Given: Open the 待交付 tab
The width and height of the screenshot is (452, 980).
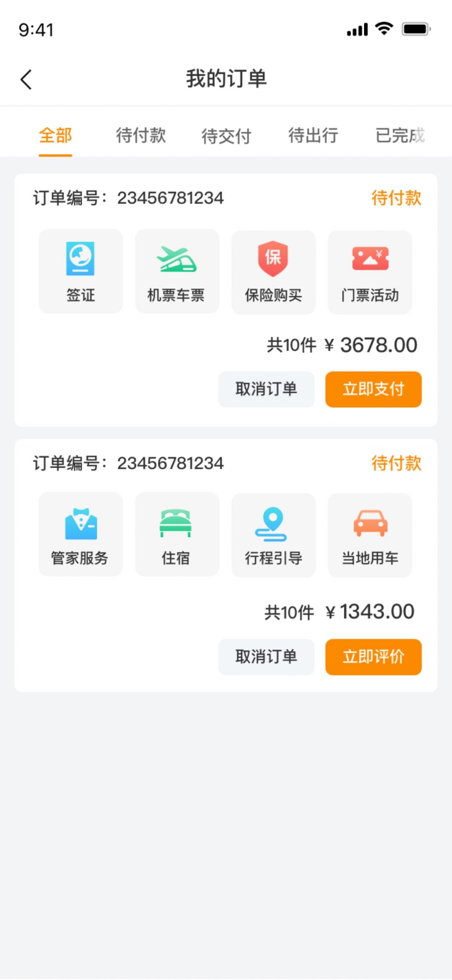Looking at the screenshot, I should pos(226,136).
